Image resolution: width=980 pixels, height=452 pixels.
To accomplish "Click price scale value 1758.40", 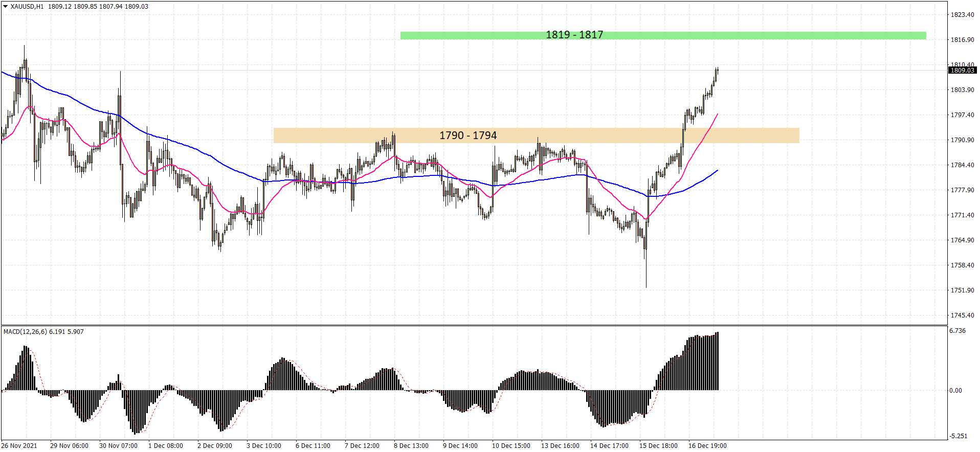I will click(962, 265).
